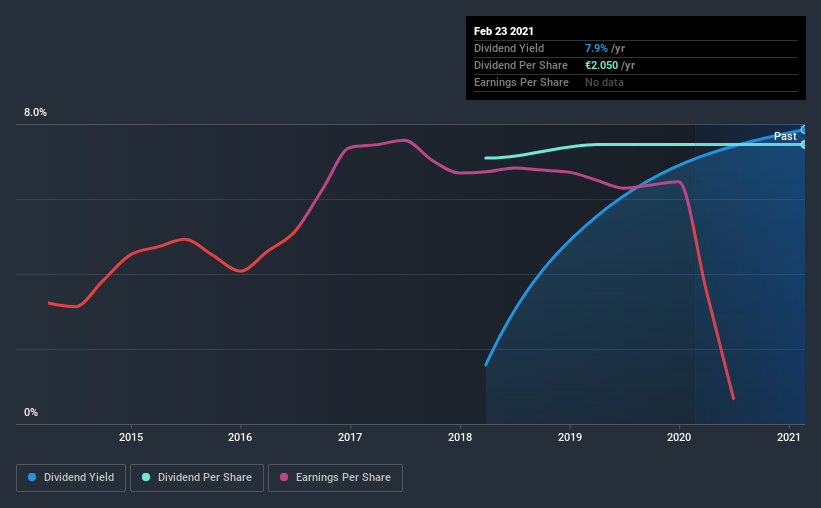Click the €2.050 dividend per share value
The width and height of the screenshot is (821, 508).
click(x=602, y=65)
